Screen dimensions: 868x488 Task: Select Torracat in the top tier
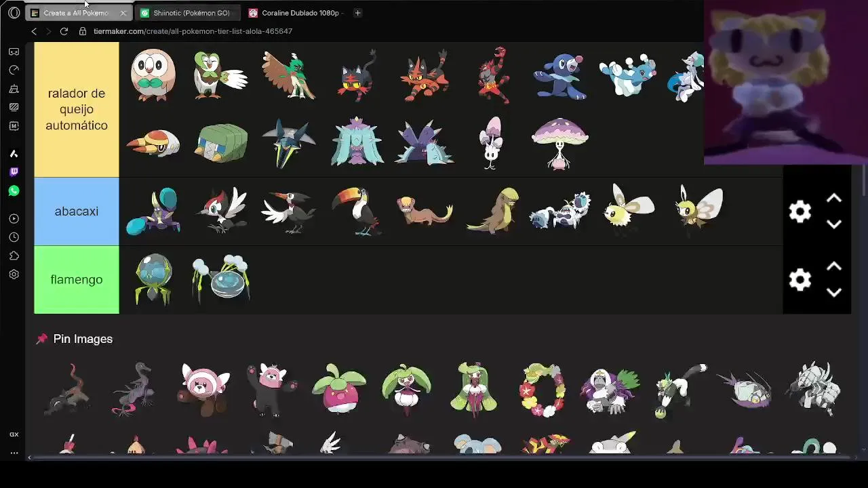click(425, 75)
